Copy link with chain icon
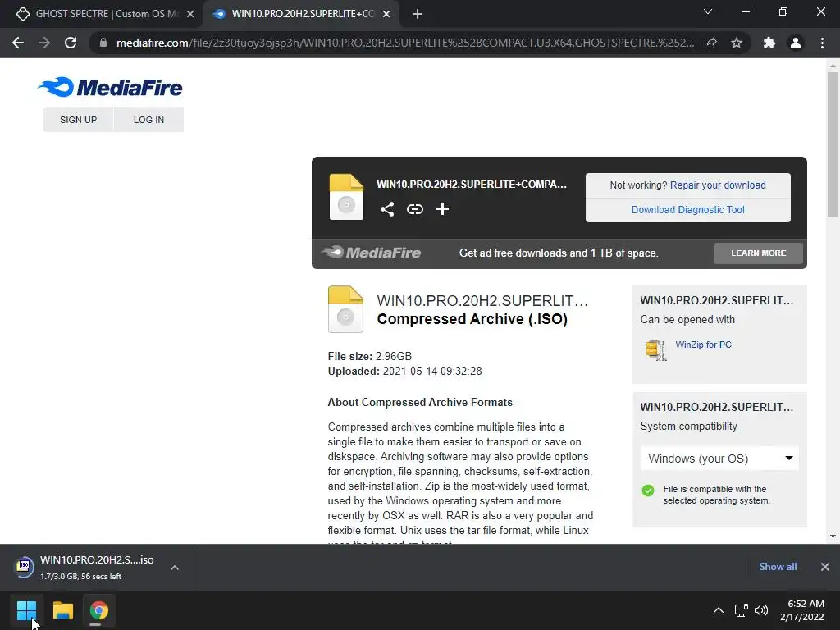Image resolution: width=840 pixels, height=630 pixels. tap(414, 209)
